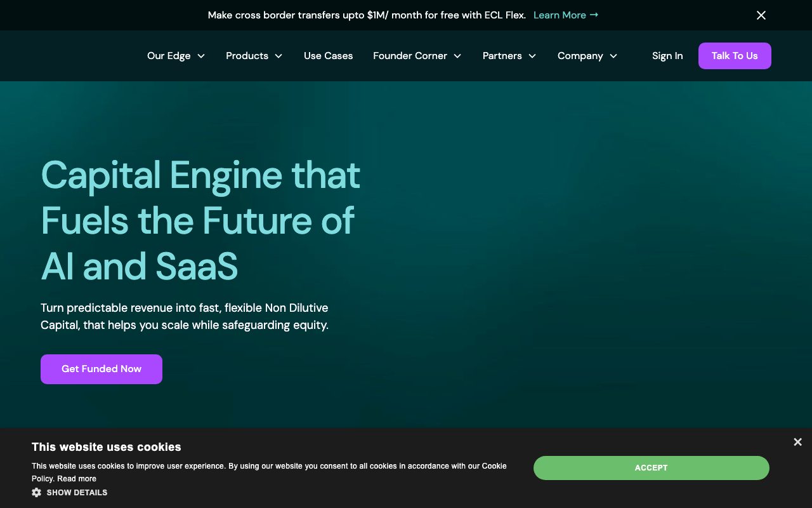Screen dimensions: 812x508
Task: Dismiss the ECL Flex announcement banner
Action: tap(761, 15)
